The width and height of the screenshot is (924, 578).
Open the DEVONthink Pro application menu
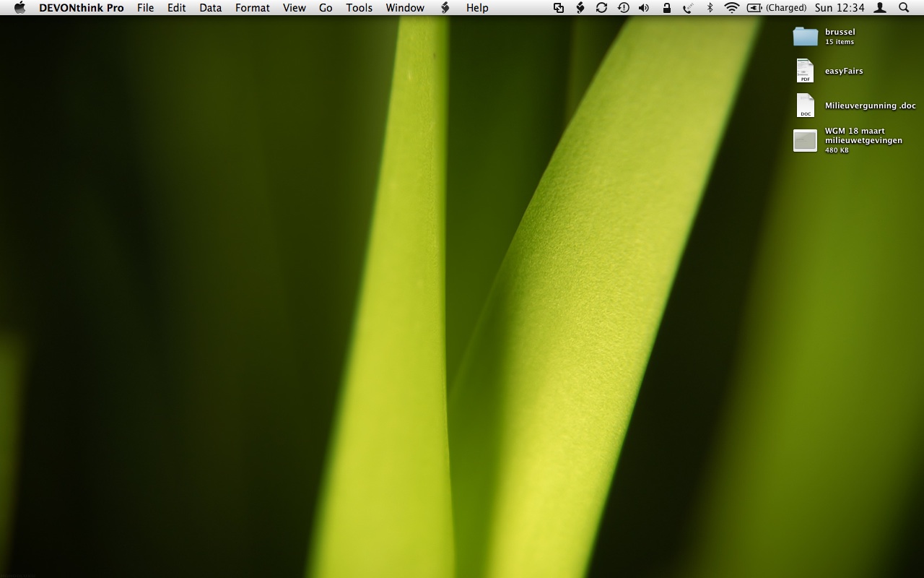click(82, 8)
